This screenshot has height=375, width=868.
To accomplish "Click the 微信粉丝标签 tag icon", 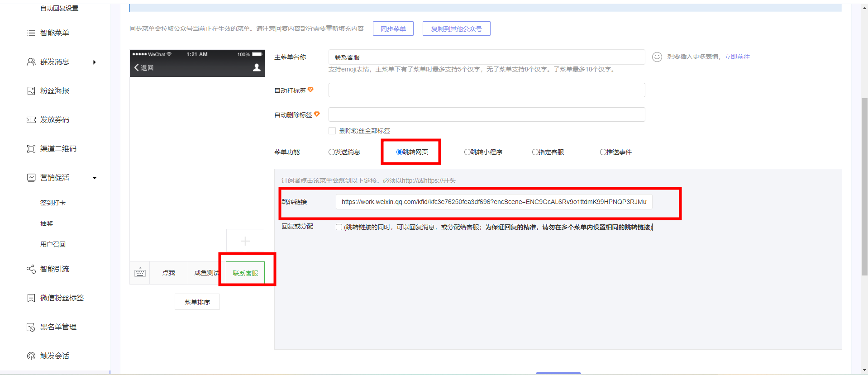I will (x=31, y=298).
